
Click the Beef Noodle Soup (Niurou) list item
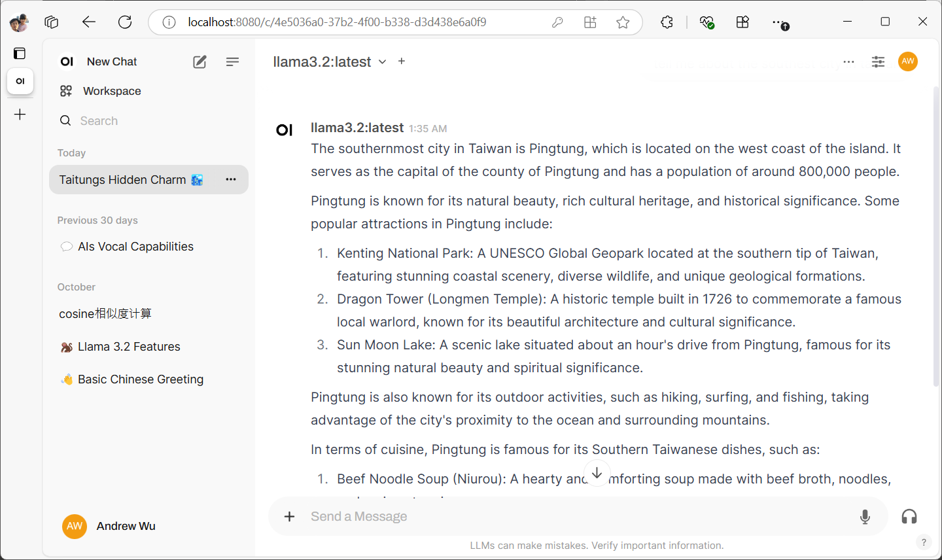[614, 480]
